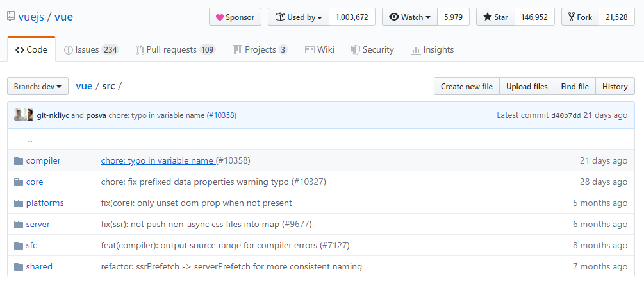The width and height of the screenshot is (644, 290).
Task: Switch to the Code tab
Action: tap(31, 50)
